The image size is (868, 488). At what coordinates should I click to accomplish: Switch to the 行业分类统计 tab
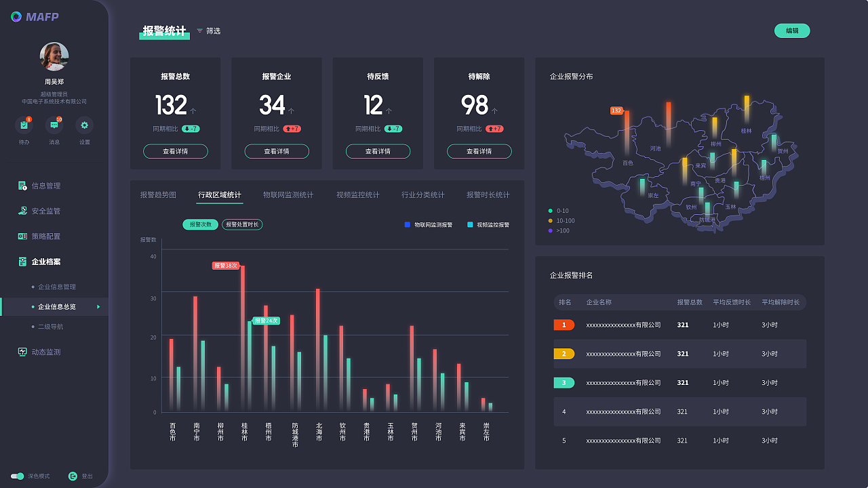tap(423, 195)
